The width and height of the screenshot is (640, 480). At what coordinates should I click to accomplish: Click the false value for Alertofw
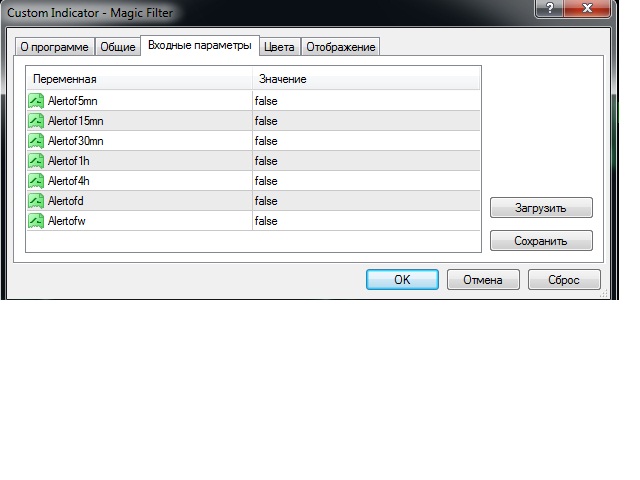(266, 221)
